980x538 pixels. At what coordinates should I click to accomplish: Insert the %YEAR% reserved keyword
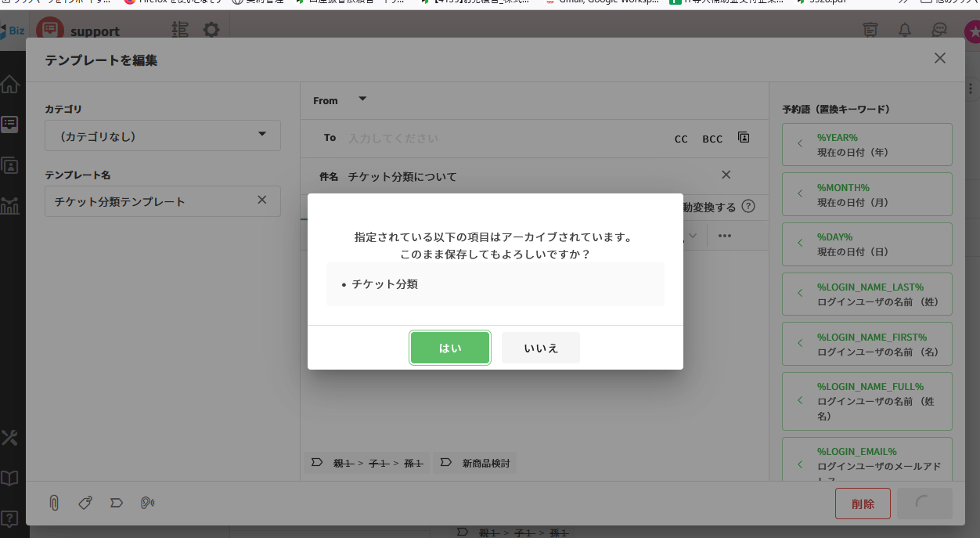point(867,144)
